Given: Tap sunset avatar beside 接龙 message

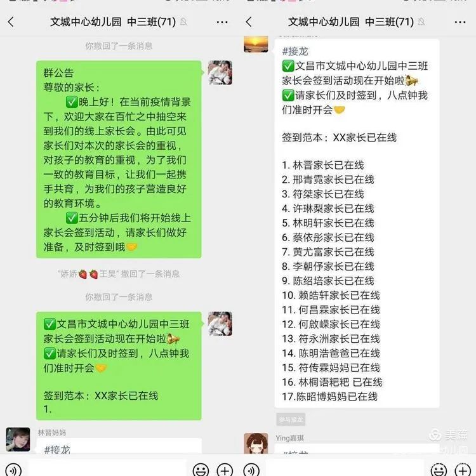Looking at the screenshot, I should click(256, 44).
